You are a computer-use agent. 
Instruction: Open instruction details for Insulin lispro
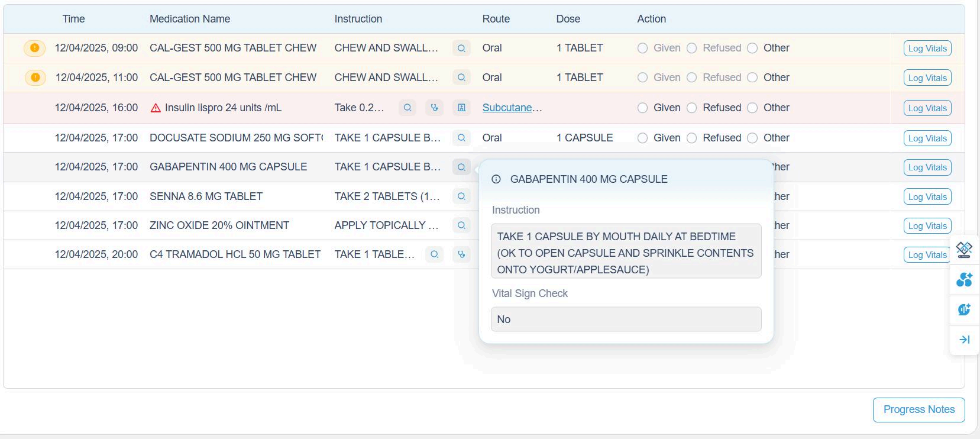407,108
